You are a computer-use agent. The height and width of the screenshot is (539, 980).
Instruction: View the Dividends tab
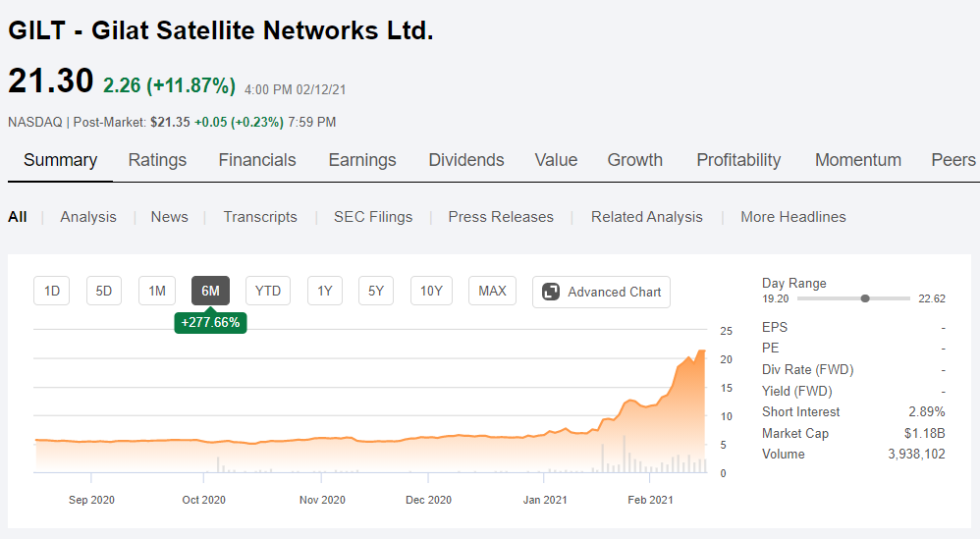466,160
